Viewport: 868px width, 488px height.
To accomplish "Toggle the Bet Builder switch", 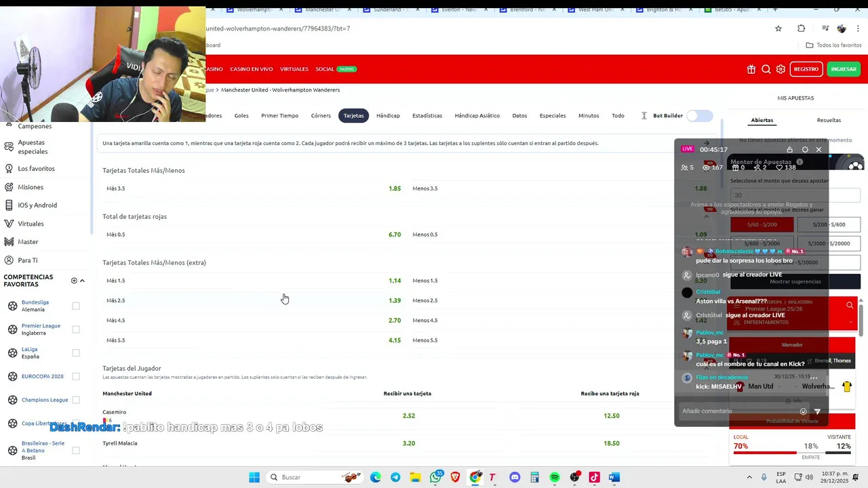I will (700, 116).
